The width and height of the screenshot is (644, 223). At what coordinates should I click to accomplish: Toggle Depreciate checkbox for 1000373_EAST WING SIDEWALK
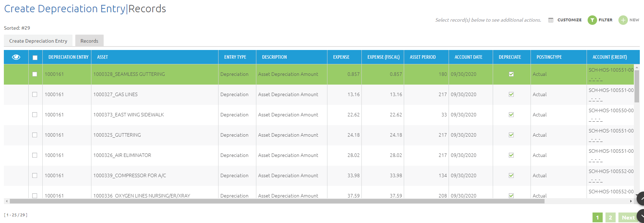pos(511,115)
